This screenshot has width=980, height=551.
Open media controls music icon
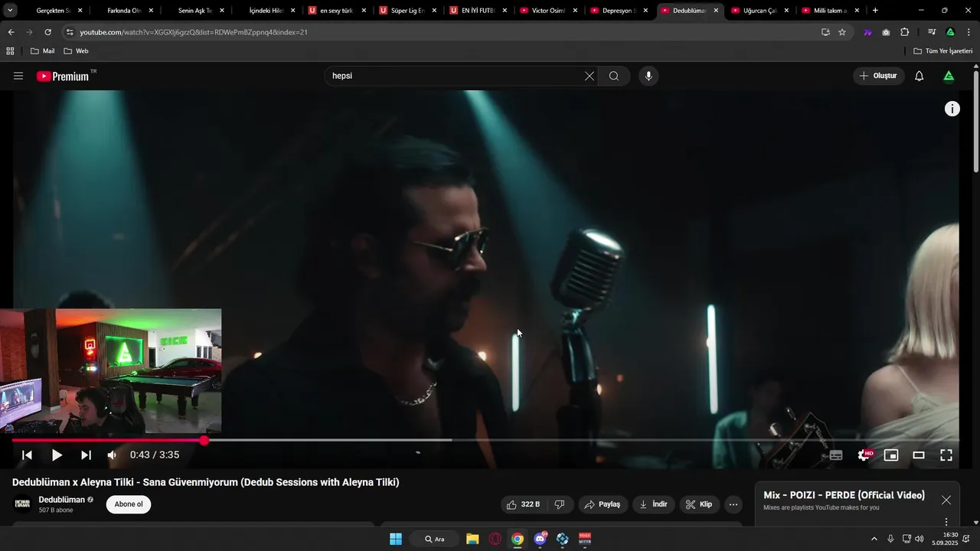(x=932, y=32)
